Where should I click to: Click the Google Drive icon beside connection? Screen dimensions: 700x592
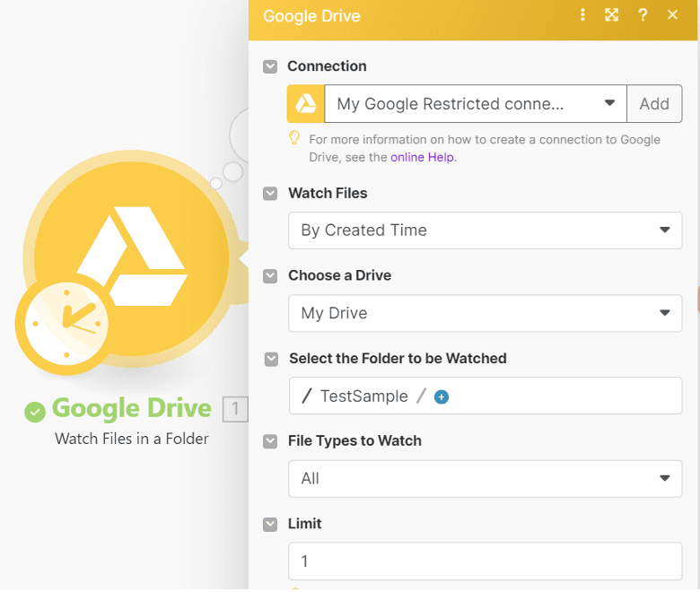click(x=306, y=104)
